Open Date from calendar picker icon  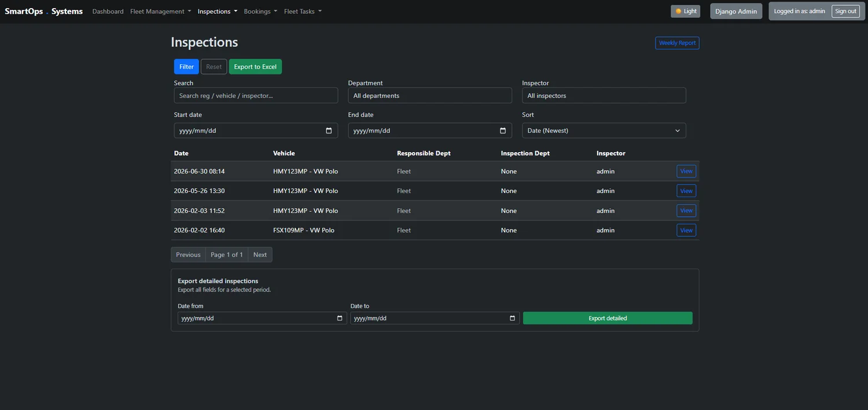340,318
